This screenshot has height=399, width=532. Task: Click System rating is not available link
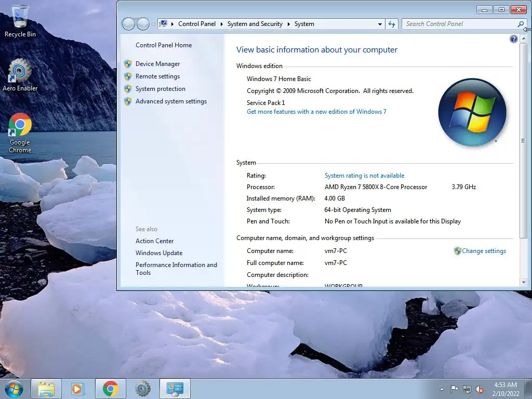[364, 176]
